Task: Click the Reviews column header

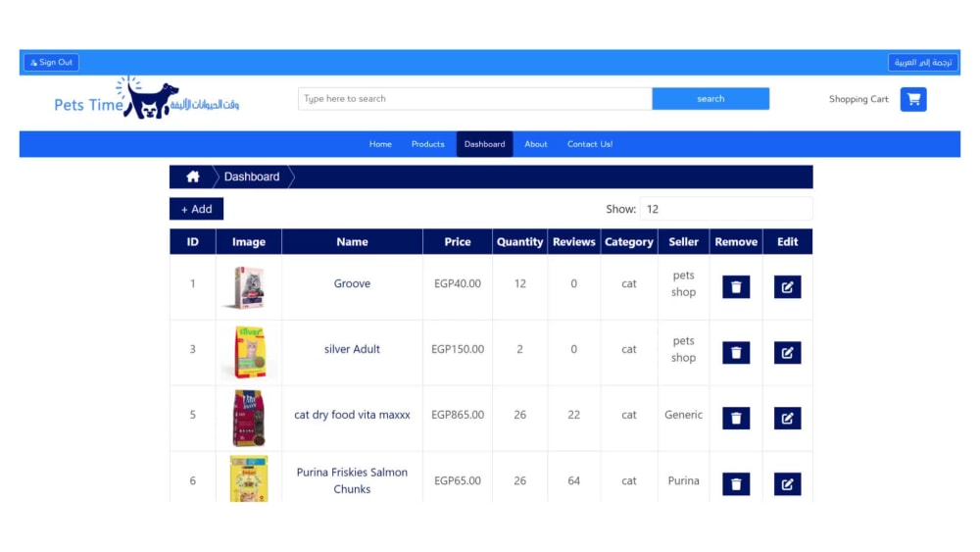Action: tap(573, 242)
